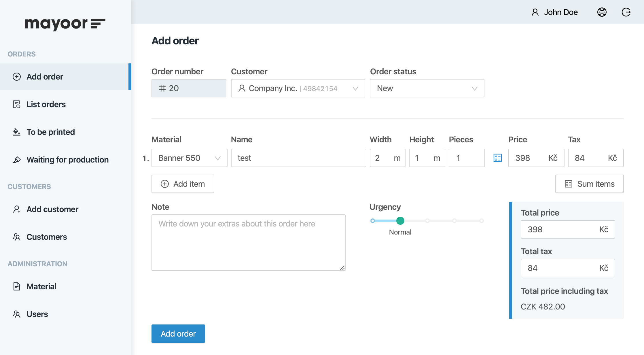This screenshot has height=355, width=644.
Task: Click the John Doe user icon
Action: point(535,12)
